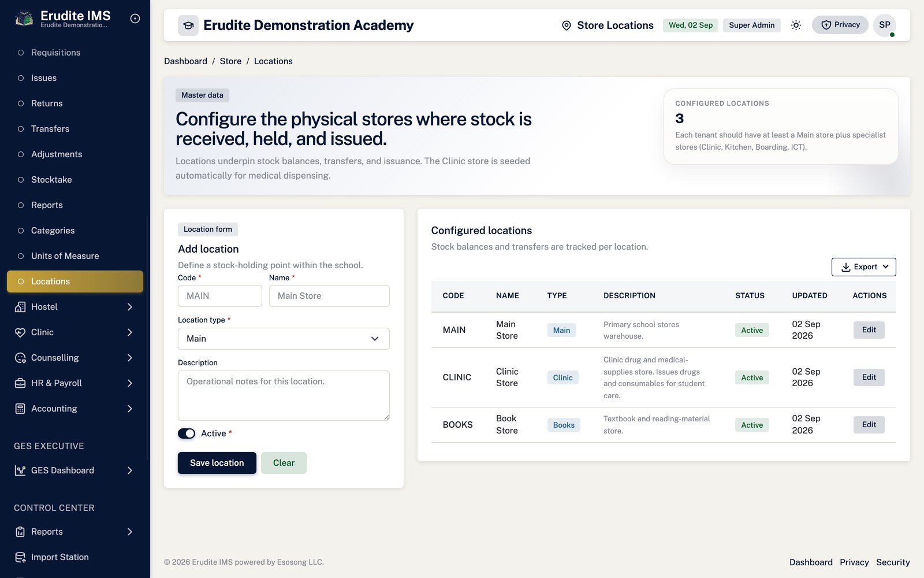Edit the CLINIC store row
The height and width of the screenshot is (578, 924).
[869, 377]
